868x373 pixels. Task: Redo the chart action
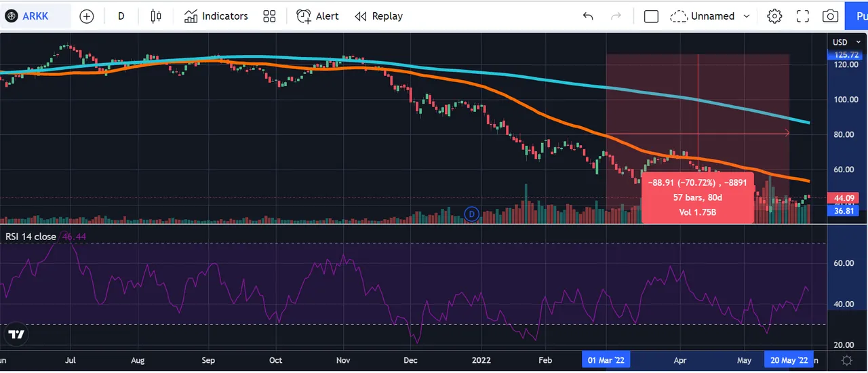pos(616,16)
